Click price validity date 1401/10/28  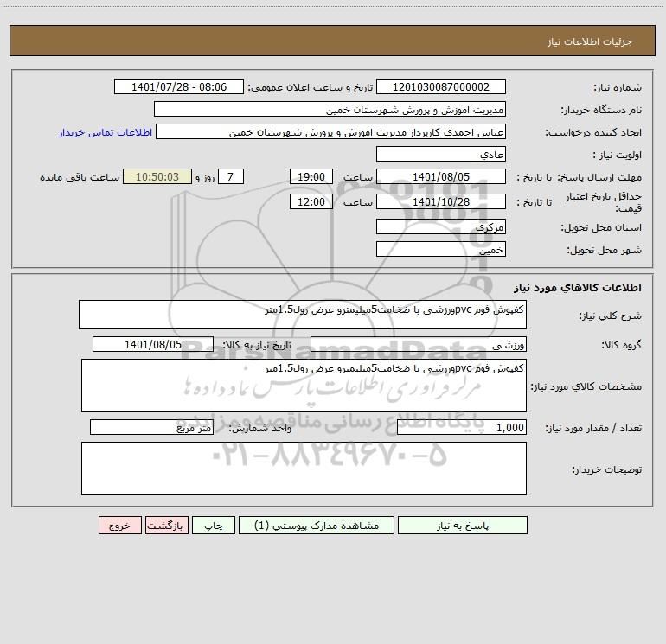(x=441, y=201)
